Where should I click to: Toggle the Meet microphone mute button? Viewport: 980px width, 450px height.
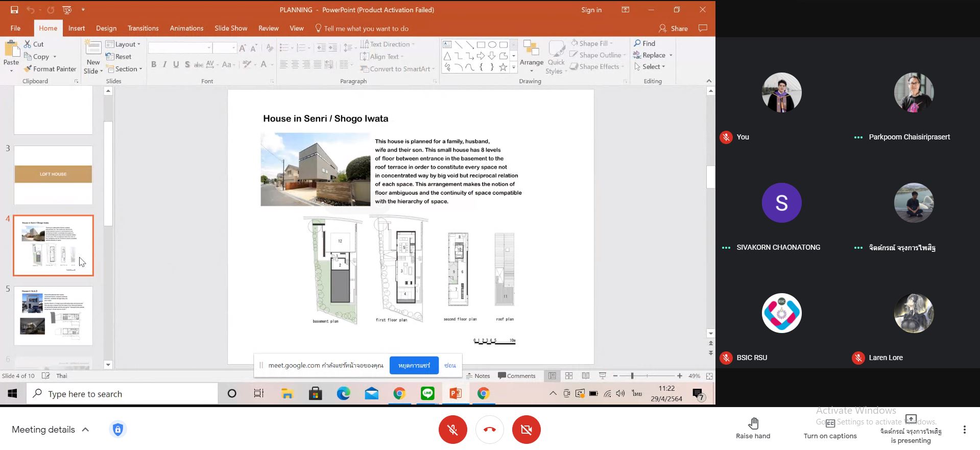(452, 430)
